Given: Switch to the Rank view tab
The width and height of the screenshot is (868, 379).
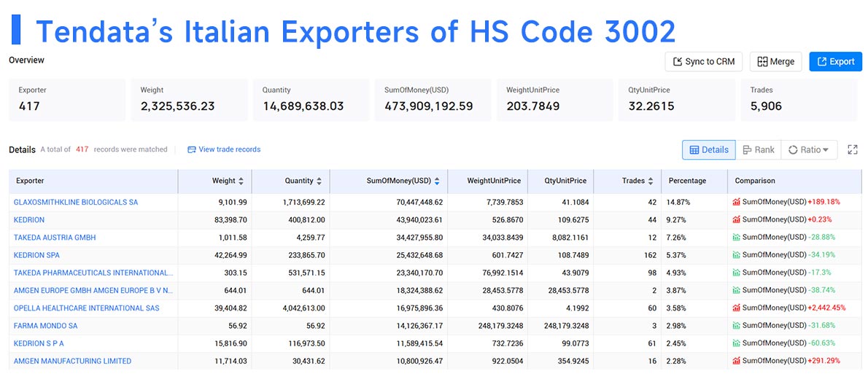Looking at the screenshot, I should (x=759, y=150).
